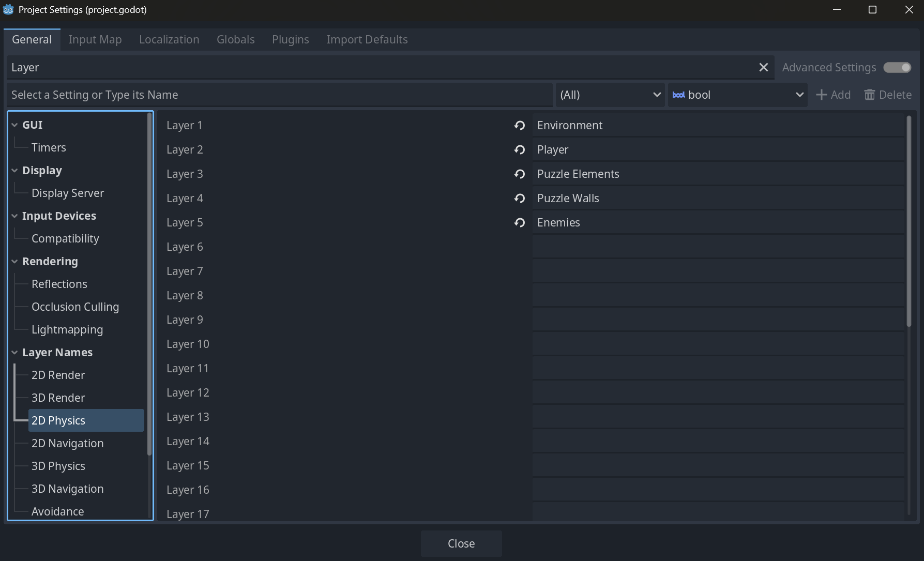Toggle Advanced Settings switch

pyautogui.click(x=897, y=68)
